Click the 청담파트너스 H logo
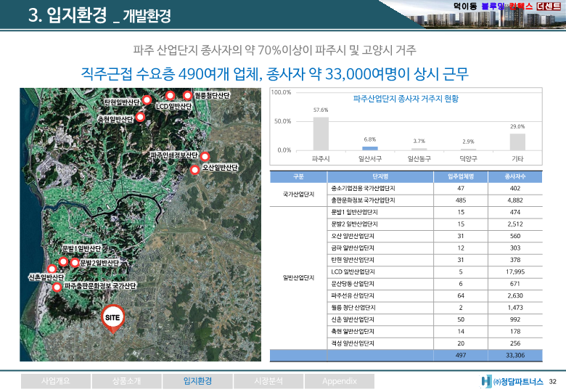 click(486, 381)
